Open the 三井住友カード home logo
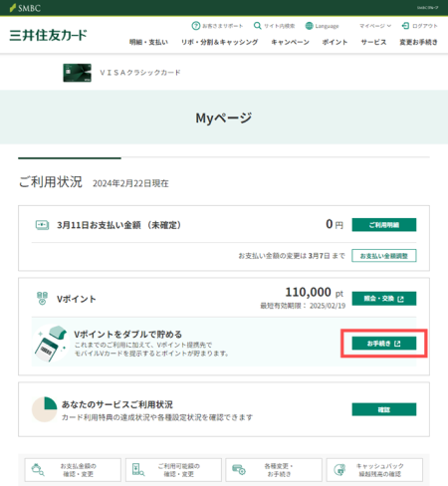The width and height of the screenshot is (448, 486). pyautogui.click(x=49, y=35)
